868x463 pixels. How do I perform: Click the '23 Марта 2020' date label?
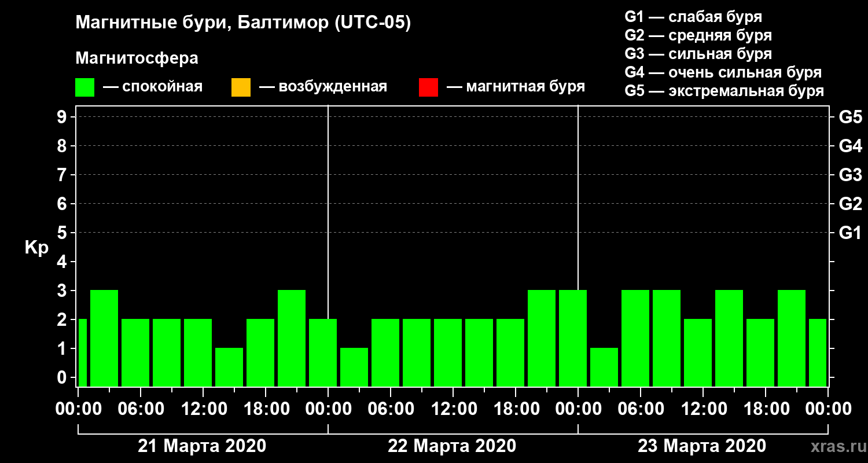click(x=702, y=446)
